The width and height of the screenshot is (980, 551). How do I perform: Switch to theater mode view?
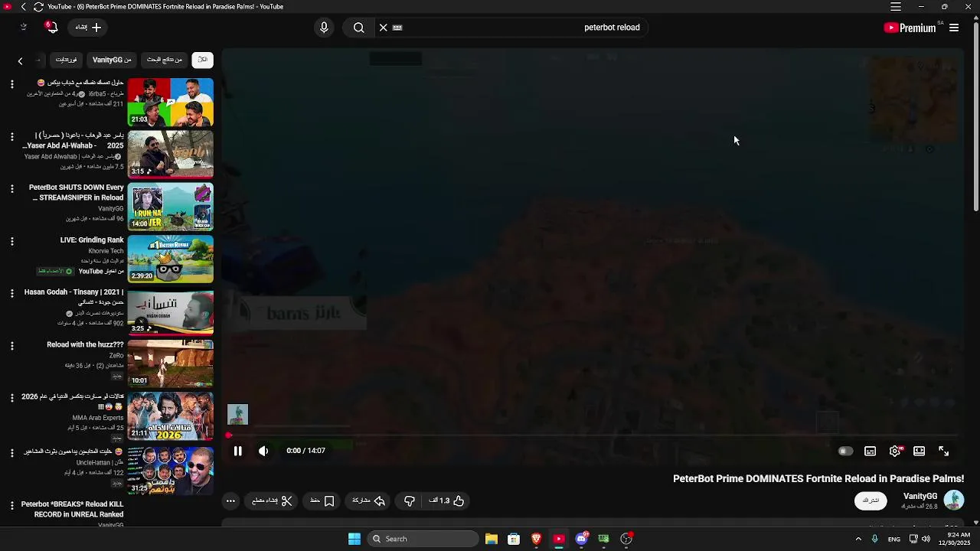pos(920,452)
